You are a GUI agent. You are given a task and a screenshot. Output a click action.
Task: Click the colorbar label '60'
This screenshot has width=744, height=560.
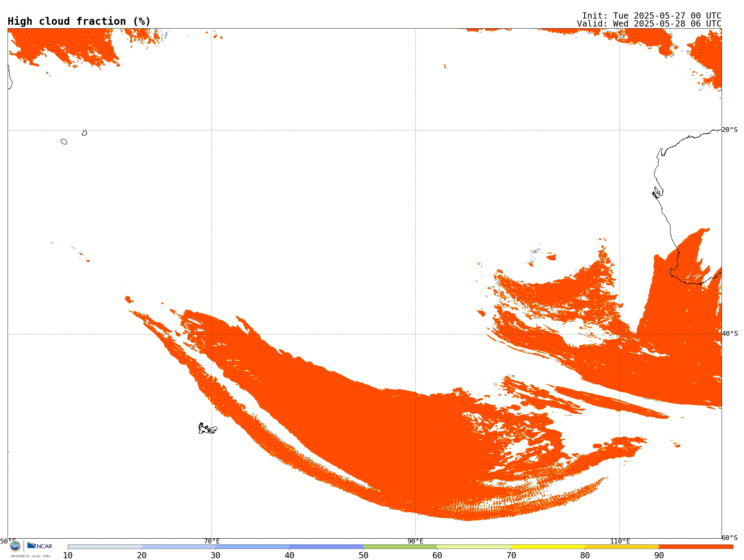point(437,556)
